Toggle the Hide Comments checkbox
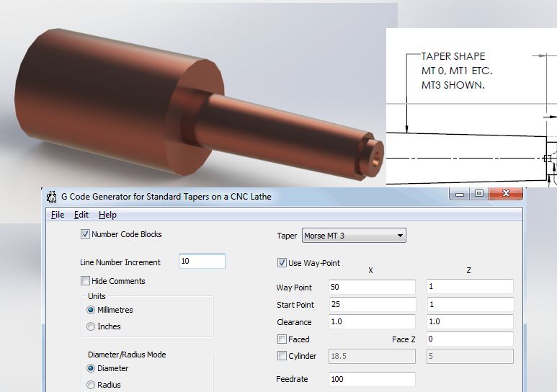557x392 pixels. 85,281
